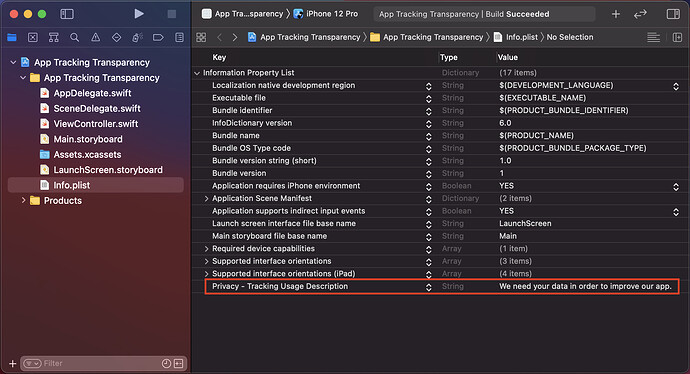Toggle the navigator sidebar
Screen dimensions: 690x374
pyautogui.click(x=67, y=14)
